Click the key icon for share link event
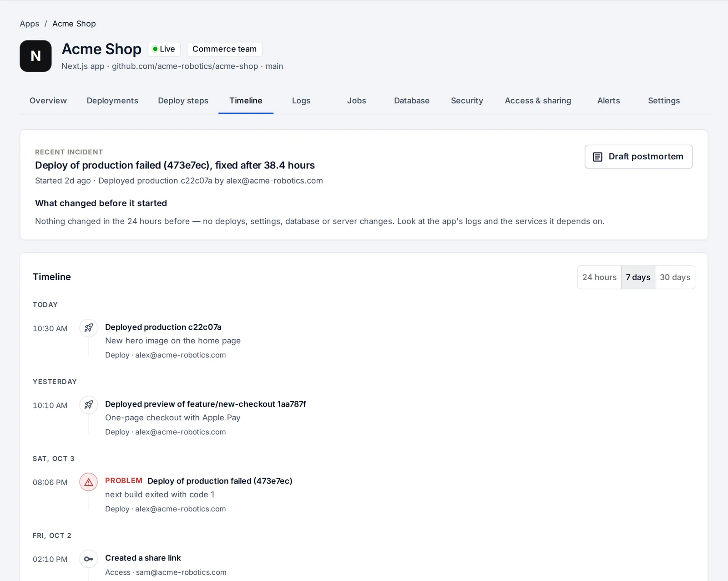 coord(89,559)
